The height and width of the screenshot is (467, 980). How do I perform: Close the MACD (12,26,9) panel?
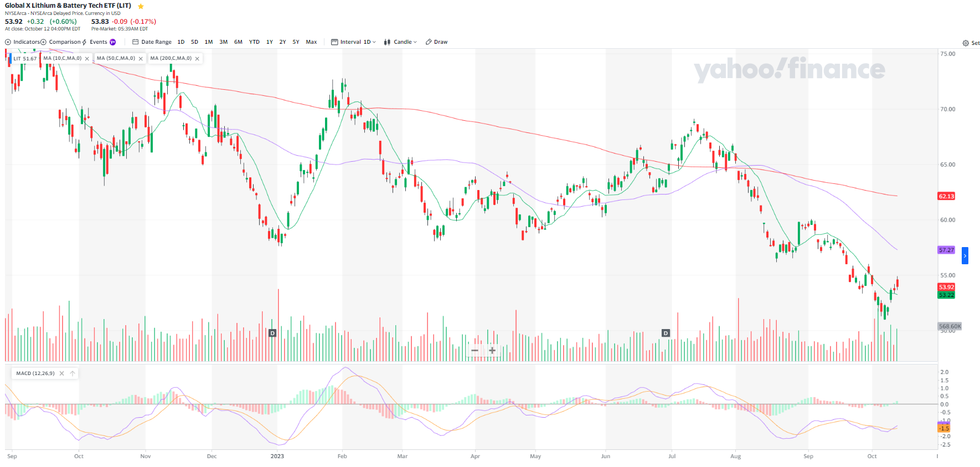tap(62, 373)
